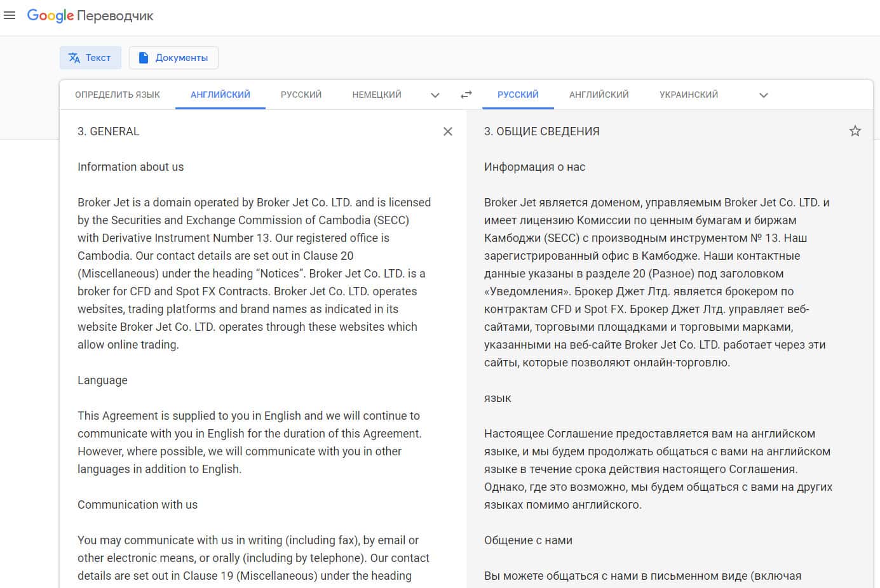
Task: Switch to Текст translation mode
Action: click(x=90, y=58)
